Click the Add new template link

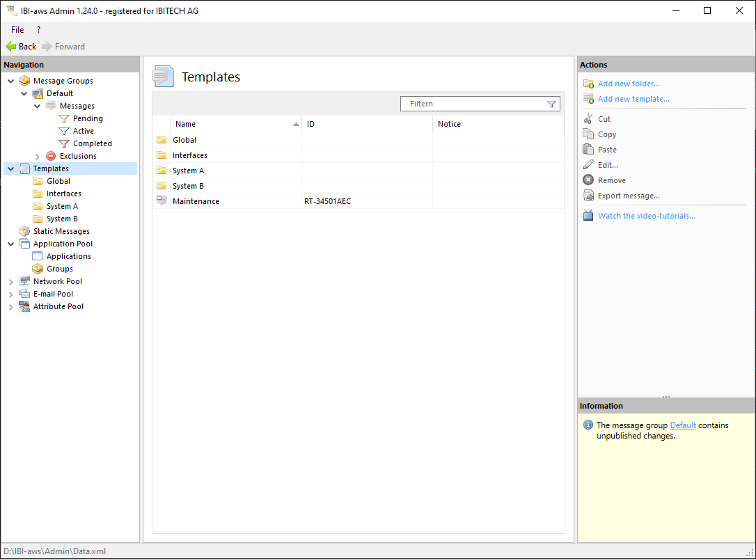coord(633,99)
